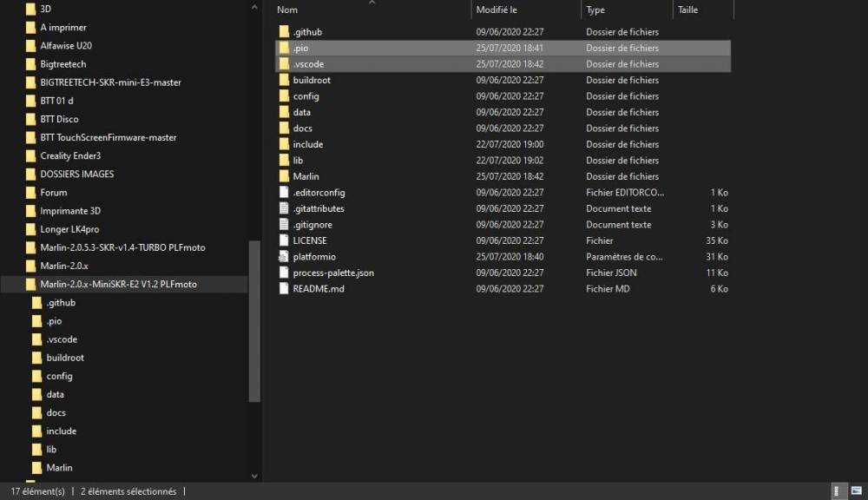
Task: Click the .pio folder icon in file list
Action: tap(284, 48)
